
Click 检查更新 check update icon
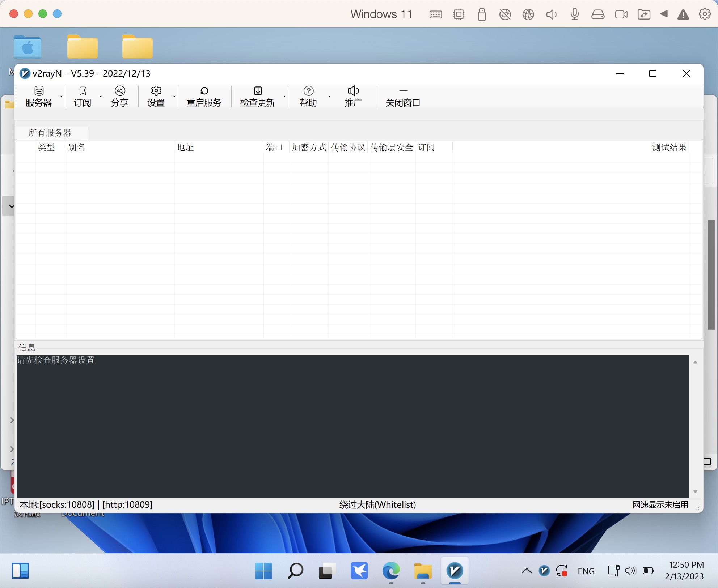click(258, 91)
